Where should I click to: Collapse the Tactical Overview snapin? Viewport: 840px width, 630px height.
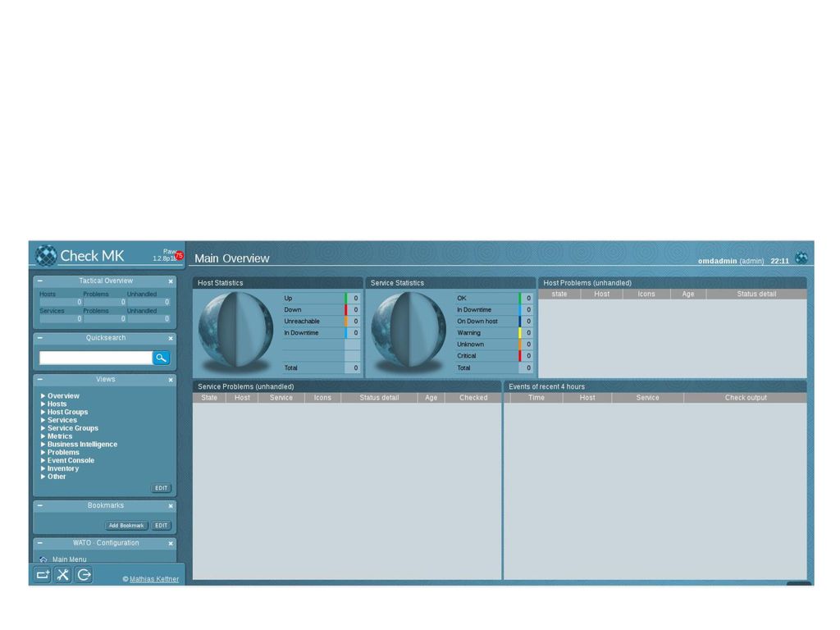(x=39, y=281)
